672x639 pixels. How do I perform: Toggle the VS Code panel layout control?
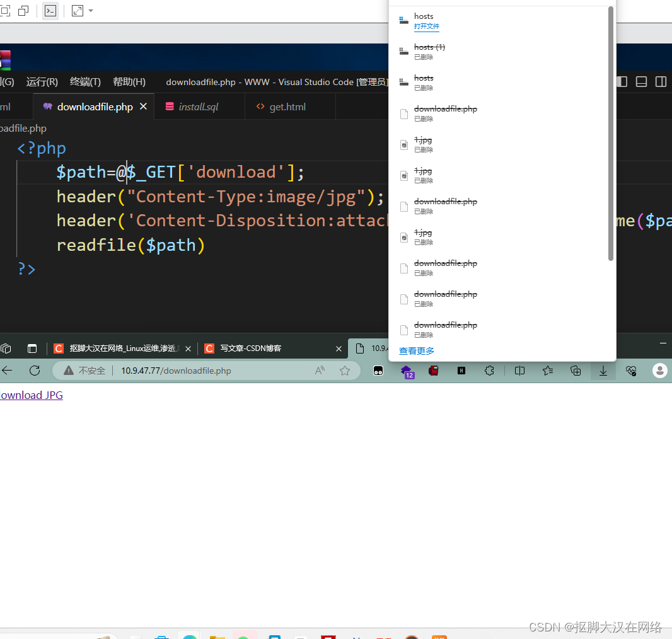(x=640, y=81)
